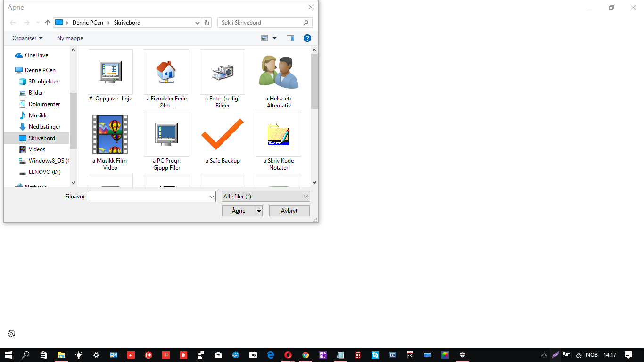
Task: Select LENOVO (D:) drive in sidebar
Action: pos(44,172)
